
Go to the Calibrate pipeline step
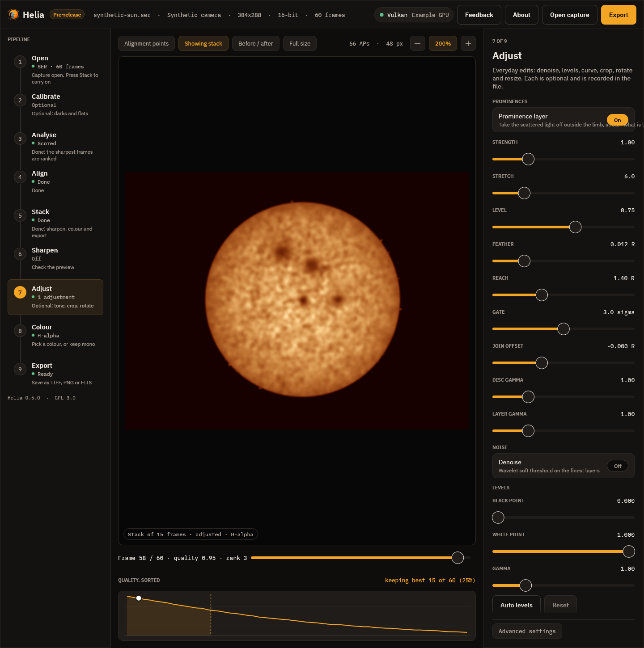pos(55,105)
